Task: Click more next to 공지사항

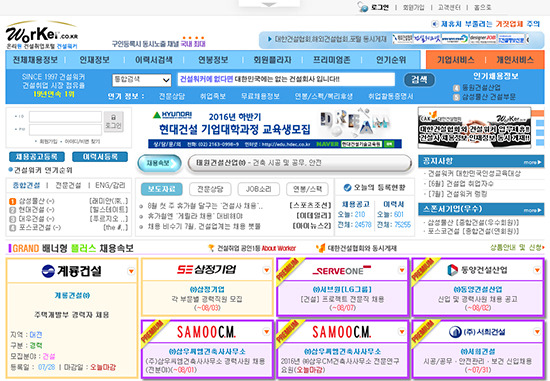Action: pos(532,162)
